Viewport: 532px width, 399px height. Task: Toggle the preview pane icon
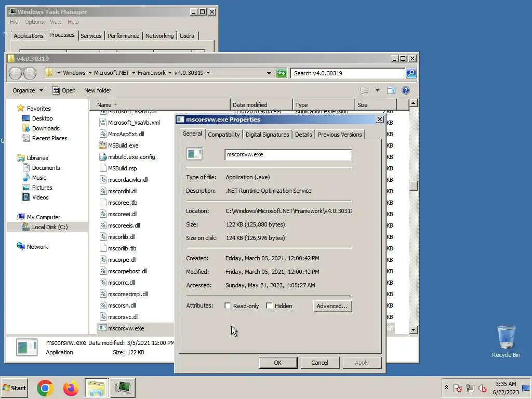[x=391, y=90]
